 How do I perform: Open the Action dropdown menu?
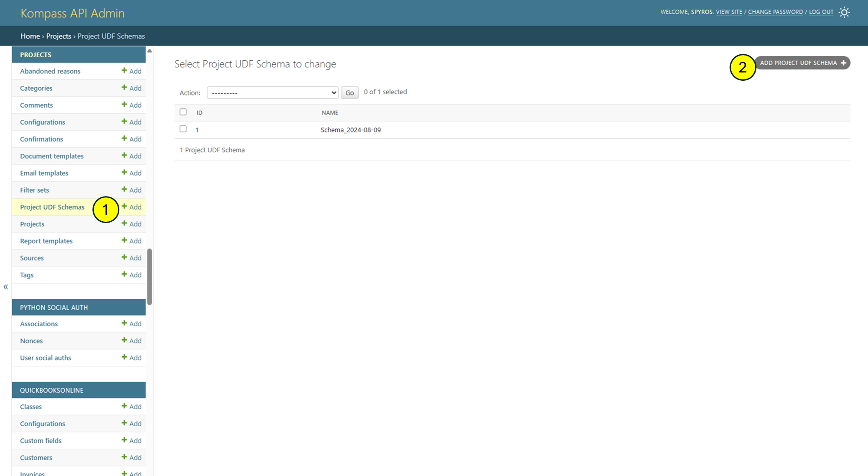[x=273, y=93]
